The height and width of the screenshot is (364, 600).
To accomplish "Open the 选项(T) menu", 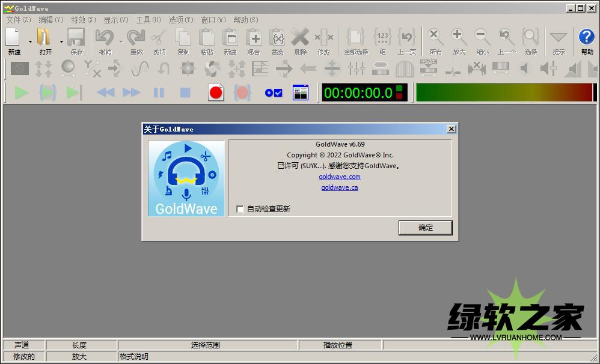I will 181,20.
